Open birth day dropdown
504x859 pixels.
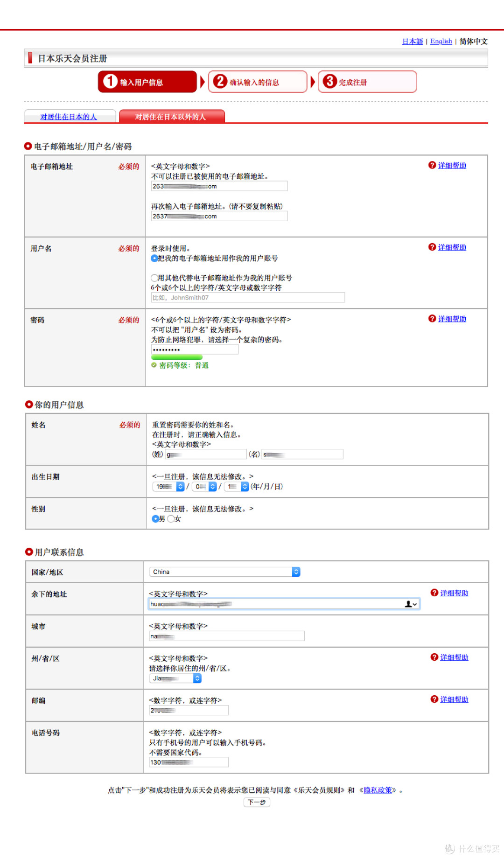237,487
